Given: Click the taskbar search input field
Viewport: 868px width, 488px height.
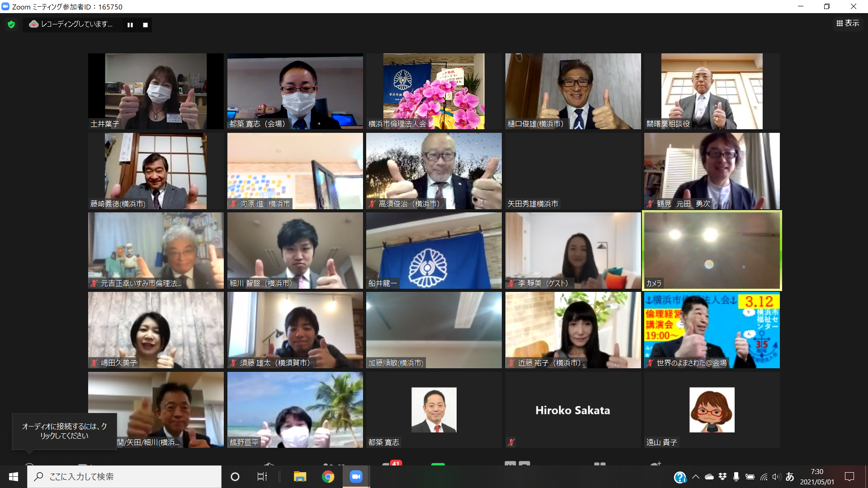Looking at the screenshot, I should [x=124, y=477].
